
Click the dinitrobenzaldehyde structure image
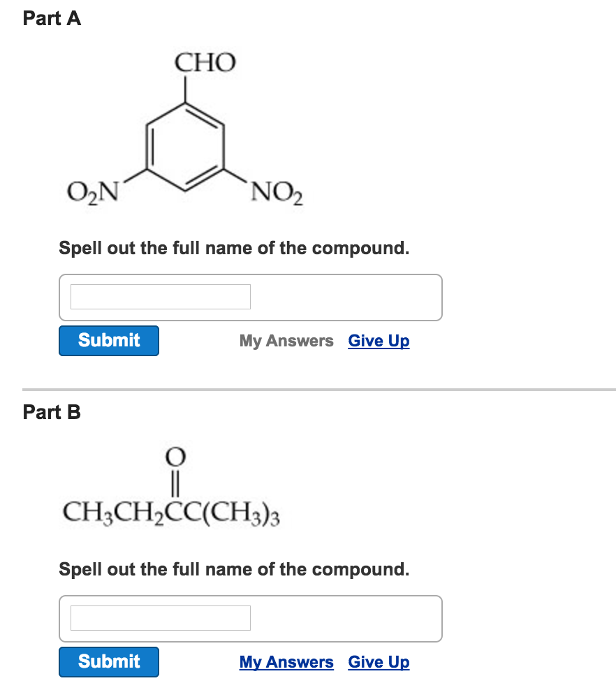185,129
